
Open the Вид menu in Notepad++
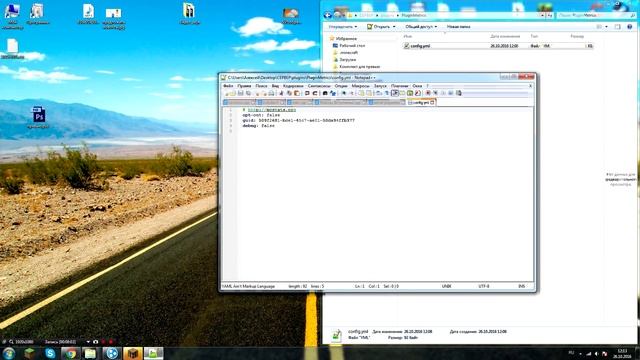(x=276, y=86)
